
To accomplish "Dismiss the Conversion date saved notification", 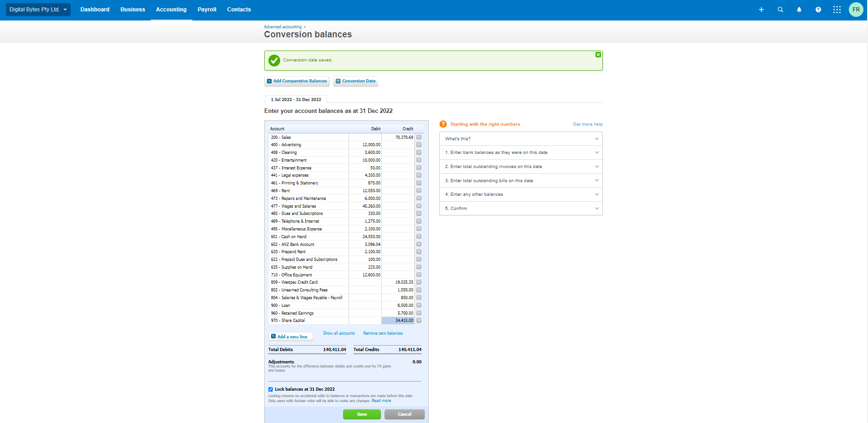I will pyautogui.click(x=598, y=55).
